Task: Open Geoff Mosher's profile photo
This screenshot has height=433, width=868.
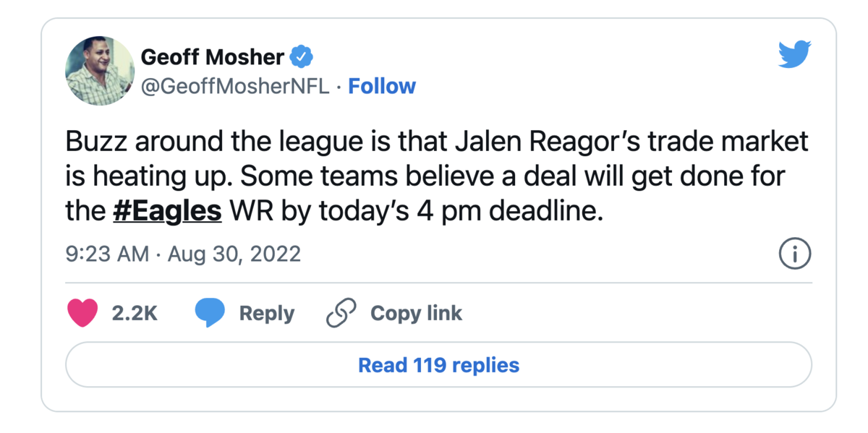Action: 100,71
